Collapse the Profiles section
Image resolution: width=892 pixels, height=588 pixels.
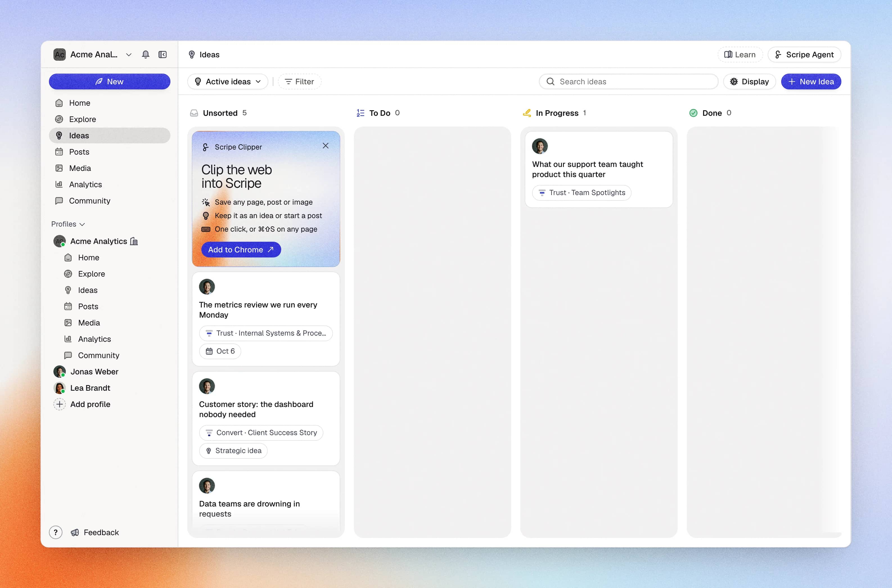click(x=68, y=224)
